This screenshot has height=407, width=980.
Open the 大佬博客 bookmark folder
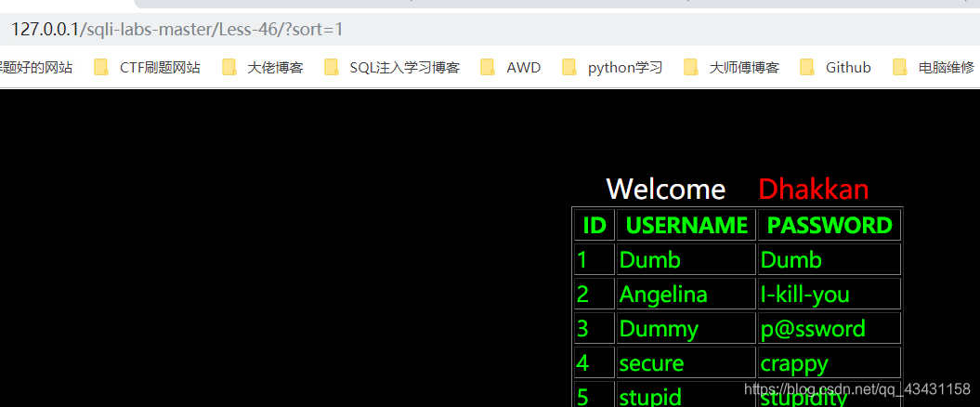point(263,68)
